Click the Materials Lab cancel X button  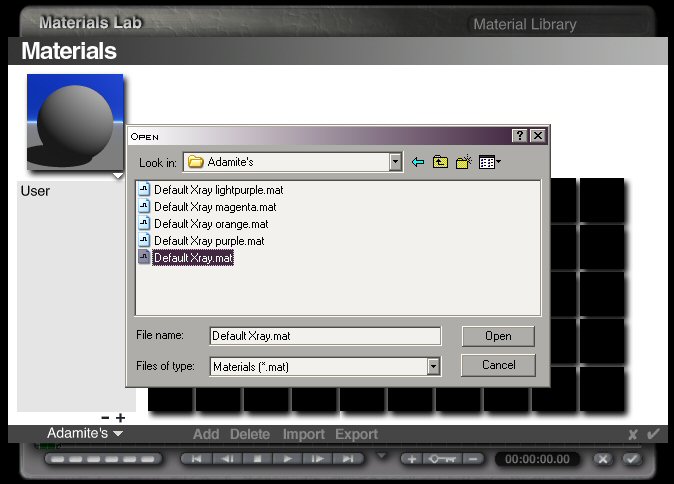coord(603,459)
